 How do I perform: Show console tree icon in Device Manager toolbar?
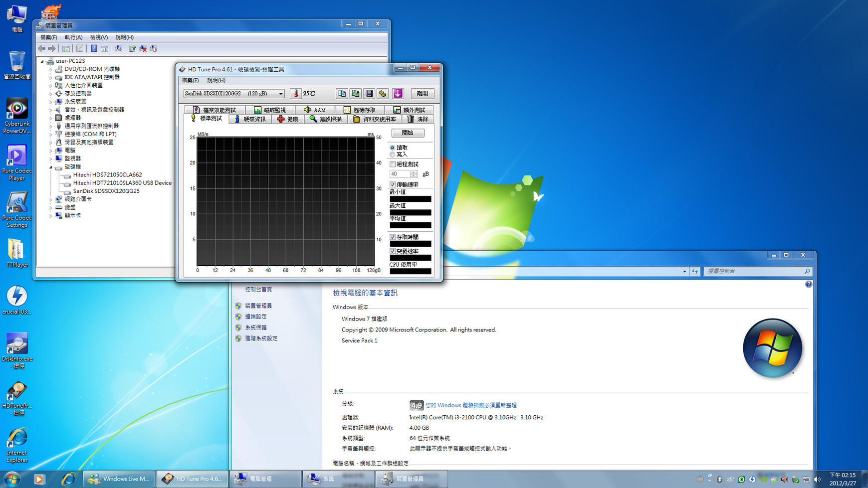(66, 48)
